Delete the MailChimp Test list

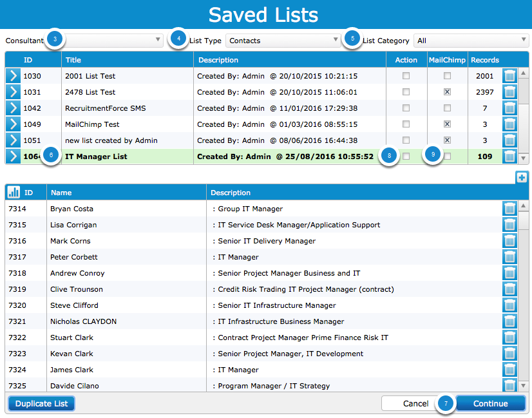[509, 124]
